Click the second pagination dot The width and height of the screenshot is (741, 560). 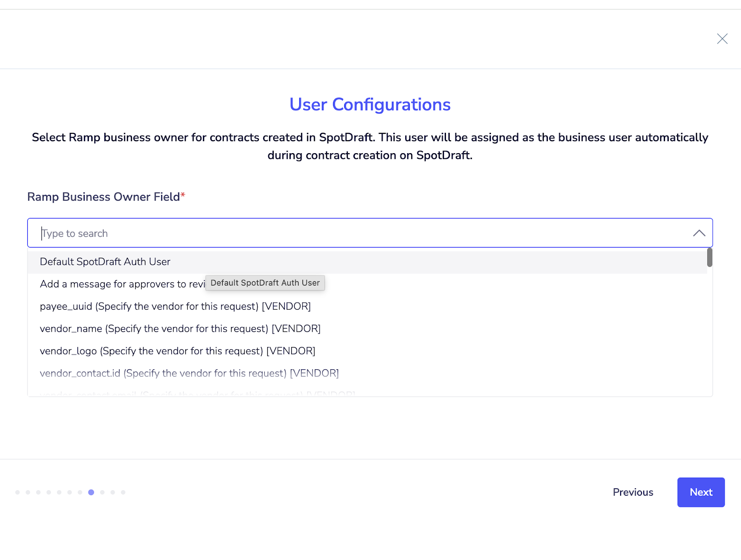(x=28, y=492)
